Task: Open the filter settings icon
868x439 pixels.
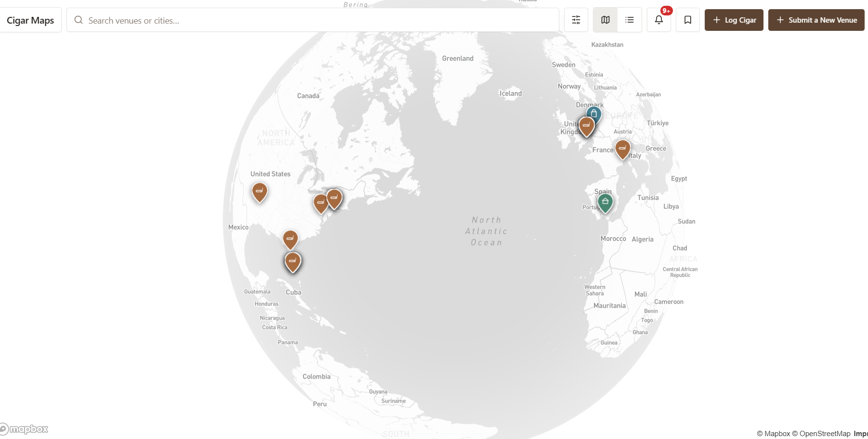Action: pos(576,20)
